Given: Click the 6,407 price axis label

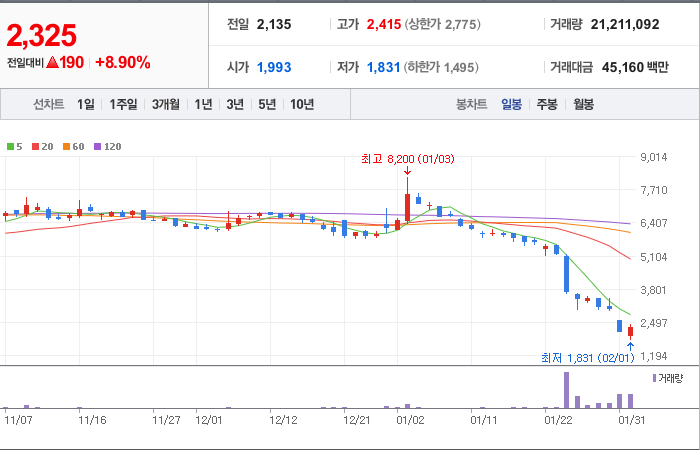Looking at the screenshot, I should tap(654, 223).
